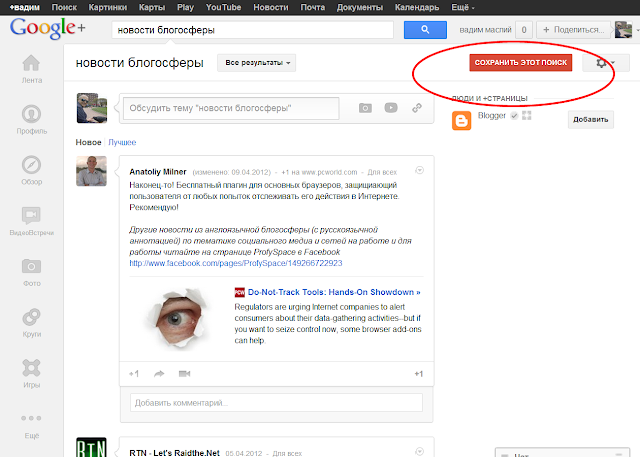Click own avatar beside share box
This screenshot has height=457, width=640.
pyautogui.click(x=92, y=108)
